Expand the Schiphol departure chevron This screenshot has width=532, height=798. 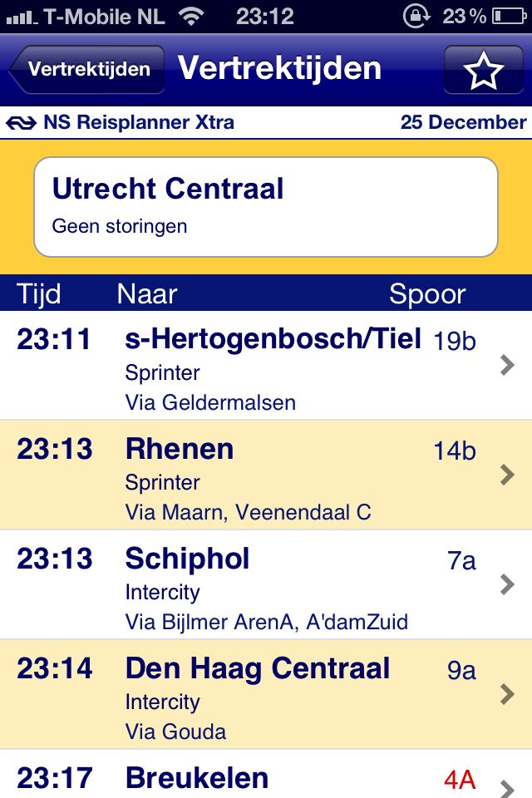click(x=507, y=584)
